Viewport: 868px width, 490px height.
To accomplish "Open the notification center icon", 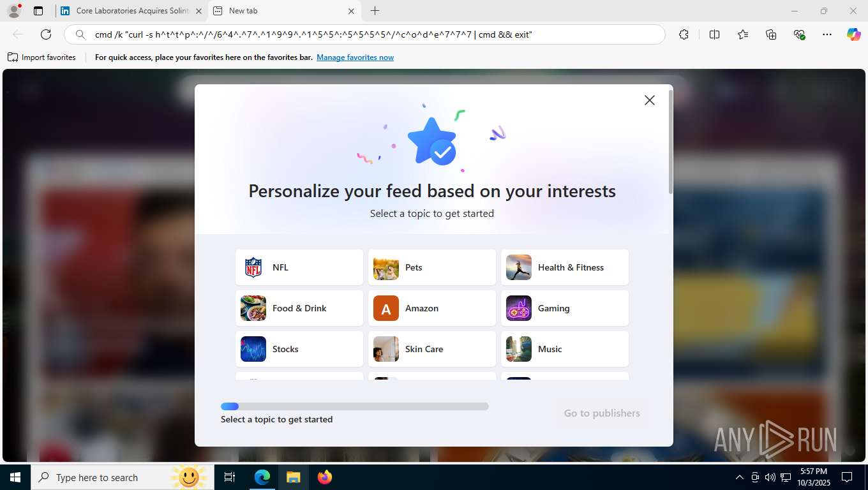I will click(x=847, y=477).
